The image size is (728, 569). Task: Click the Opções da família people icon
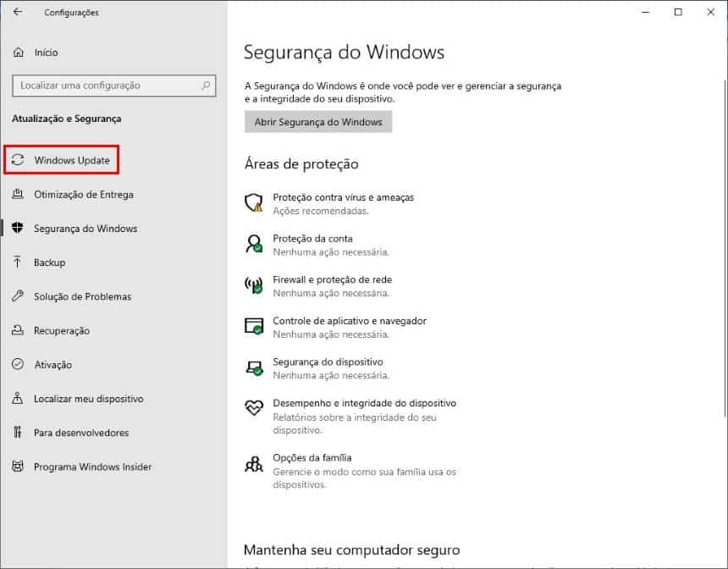click(x=254, y=463)
